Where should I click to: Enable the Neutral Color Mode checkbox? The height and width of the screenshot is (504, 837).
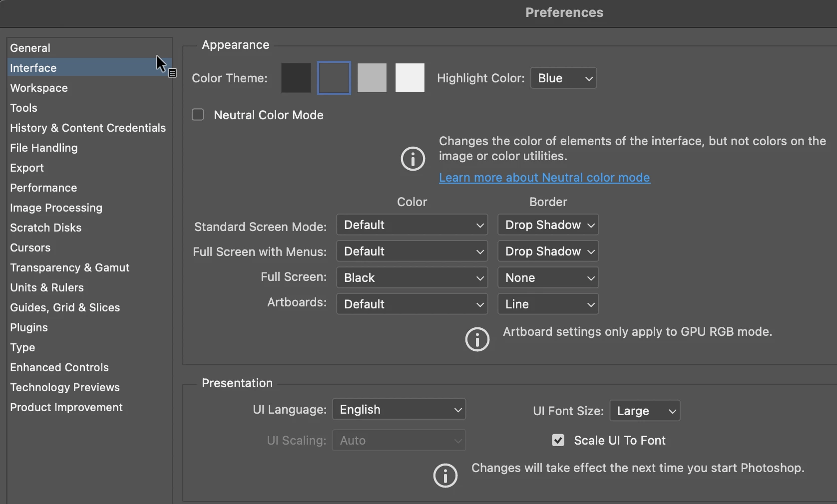click(198, 115)
